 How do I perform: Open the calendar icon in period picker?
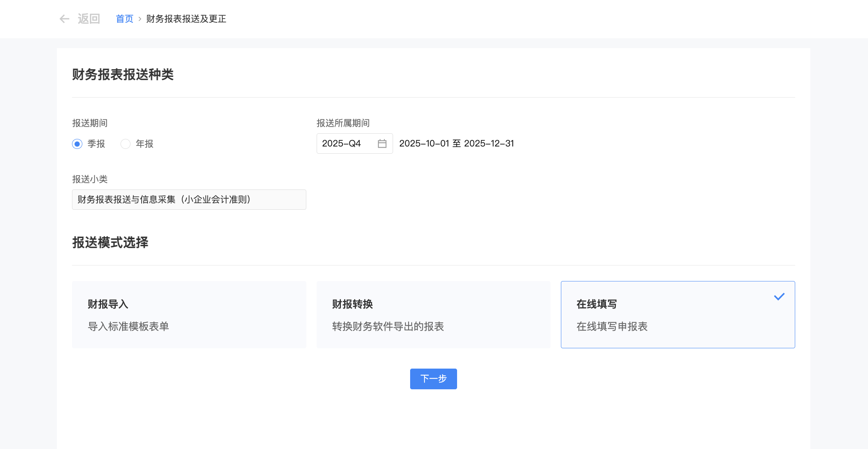pyautogui.click(x=381, y=143)
